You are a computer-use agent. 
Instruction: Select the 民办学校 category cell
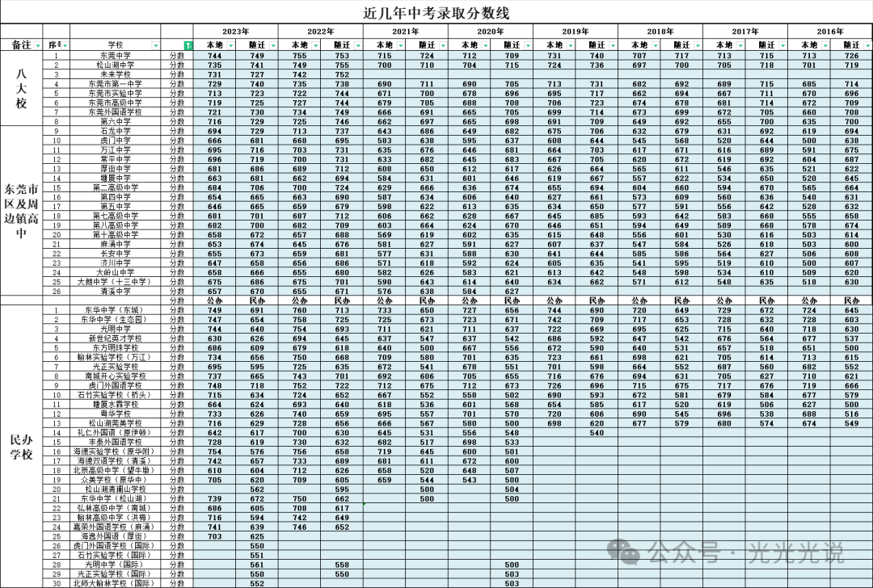[x=21, y=447]
